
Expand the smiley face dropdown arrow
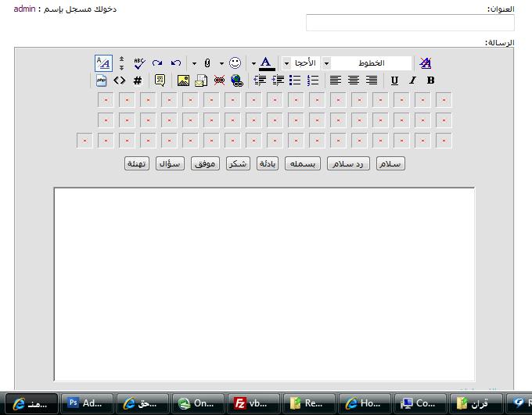[221, 63]
